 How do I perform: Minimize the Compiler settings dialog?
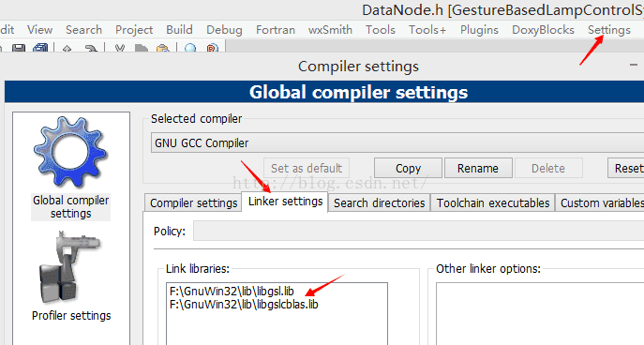pos(634,65)
